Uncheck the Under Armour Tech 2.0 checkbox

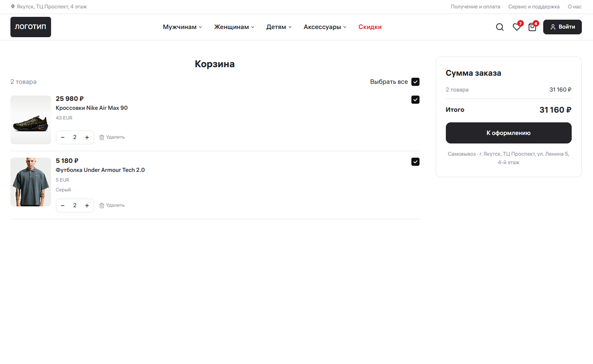coord(415,162)
